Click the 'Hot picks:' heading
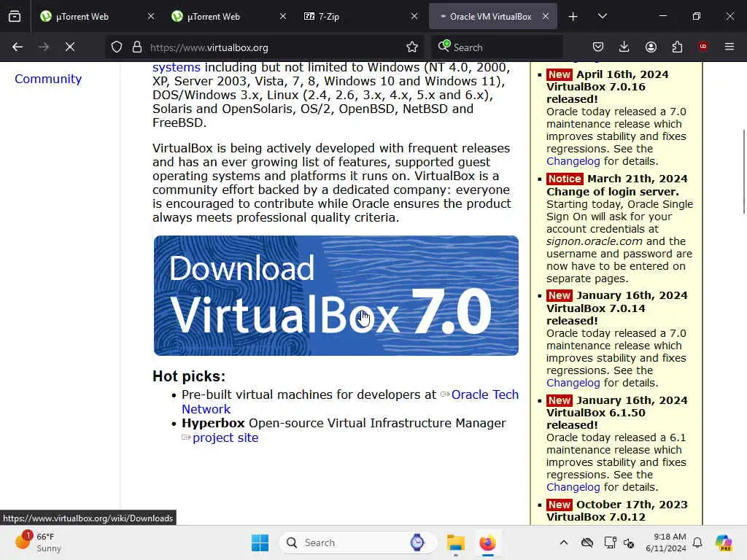747x560 pixels. [x=189, y=376]
